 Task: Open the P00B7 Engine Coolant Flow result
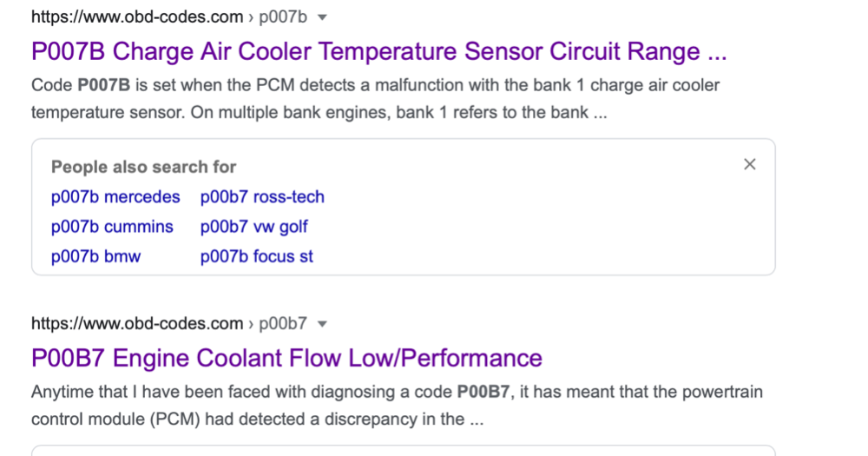[286, 358]
